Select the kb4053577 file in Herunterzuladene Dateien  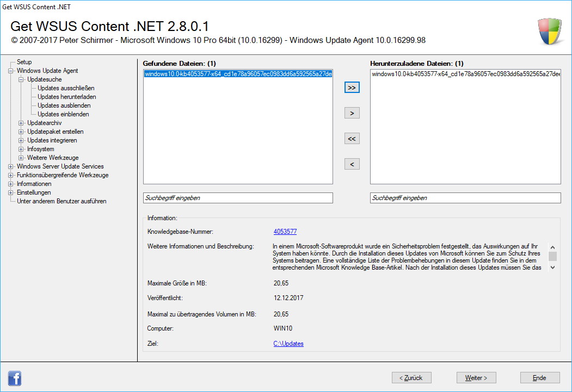(x=466, y=74)
